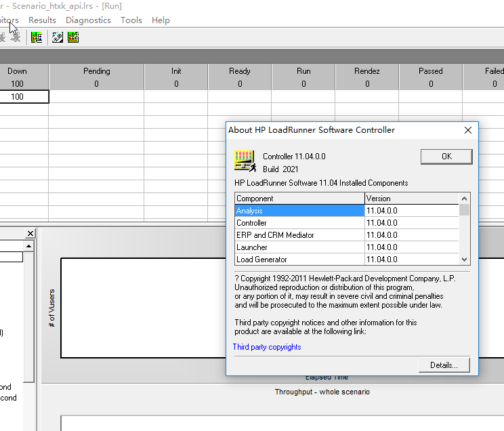Screen dimensions: 504x431
Task: Click the Analyze Results chart toolbar icon
Action: (37, 37)
